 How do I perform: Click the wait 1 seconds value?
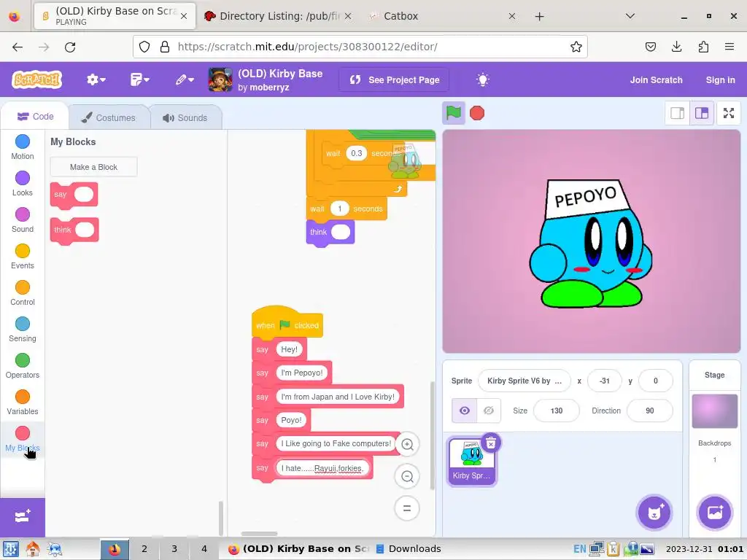tap(340, 209)
